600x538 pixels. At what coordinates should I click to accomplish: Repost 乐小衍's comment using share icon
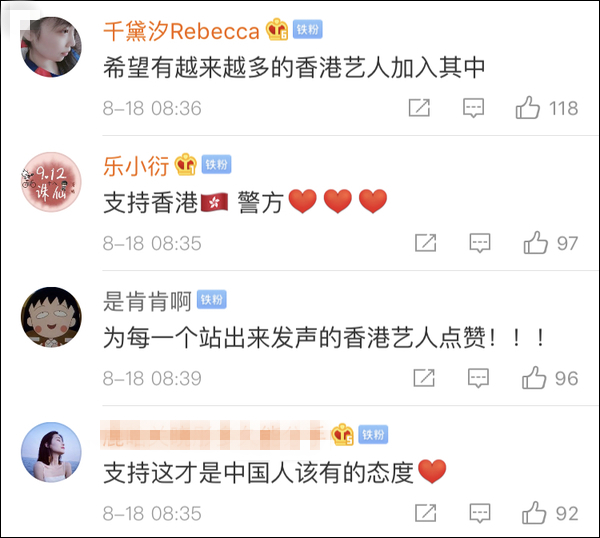[426, 243]
